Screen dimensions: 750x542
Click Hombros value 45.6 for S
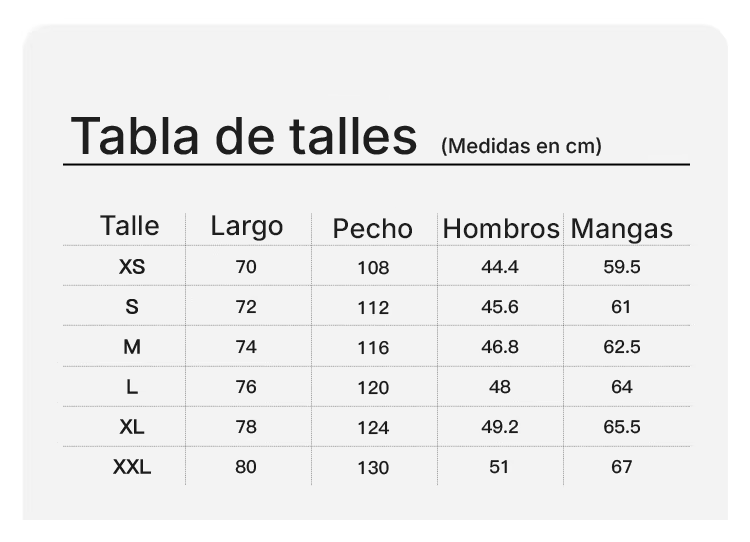[x=500, y=307]
